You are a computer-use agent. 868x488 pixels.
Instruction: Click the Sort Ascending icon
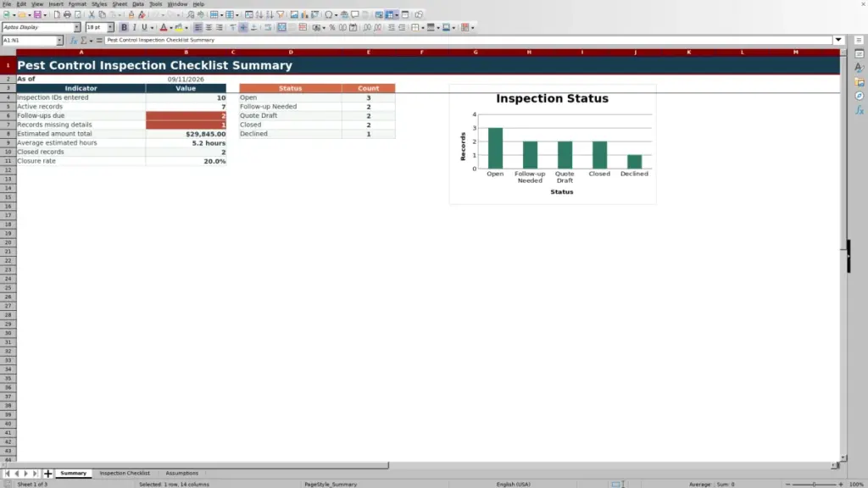pos(259,14)
